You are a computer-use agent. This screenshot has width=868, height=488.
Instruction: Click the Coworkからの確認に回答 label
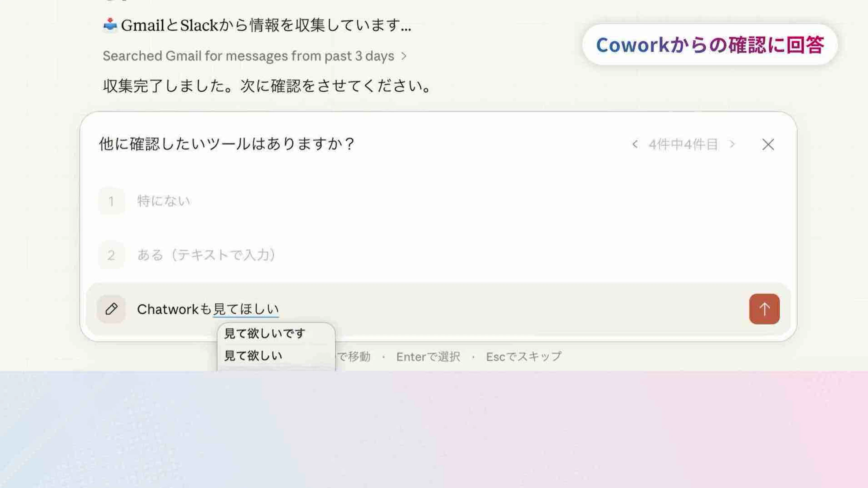(710, 45)
